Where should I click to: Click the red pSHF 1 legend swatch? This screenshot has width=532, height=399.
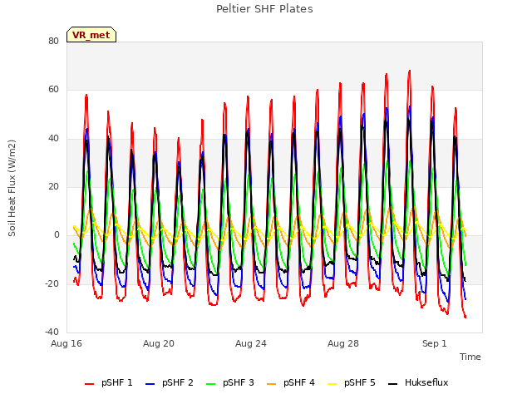89,384
